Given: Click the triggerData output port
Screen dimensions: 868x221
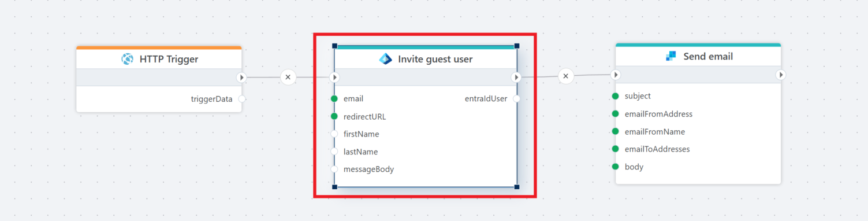Looking at the screenshot, I should (241, 99).
